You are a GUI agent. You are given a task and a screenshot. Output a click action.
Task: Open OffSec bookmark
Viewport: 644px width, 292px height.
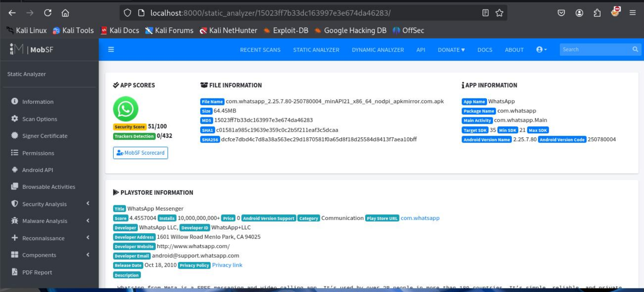[x=408, y=31]
